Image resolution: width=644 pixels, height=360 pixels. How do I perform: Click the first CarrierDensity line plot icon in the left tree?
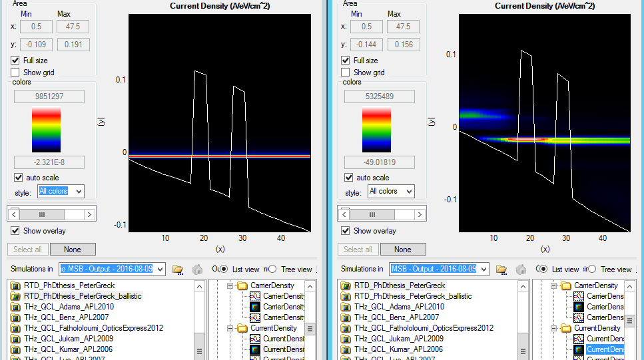point(255,296)
